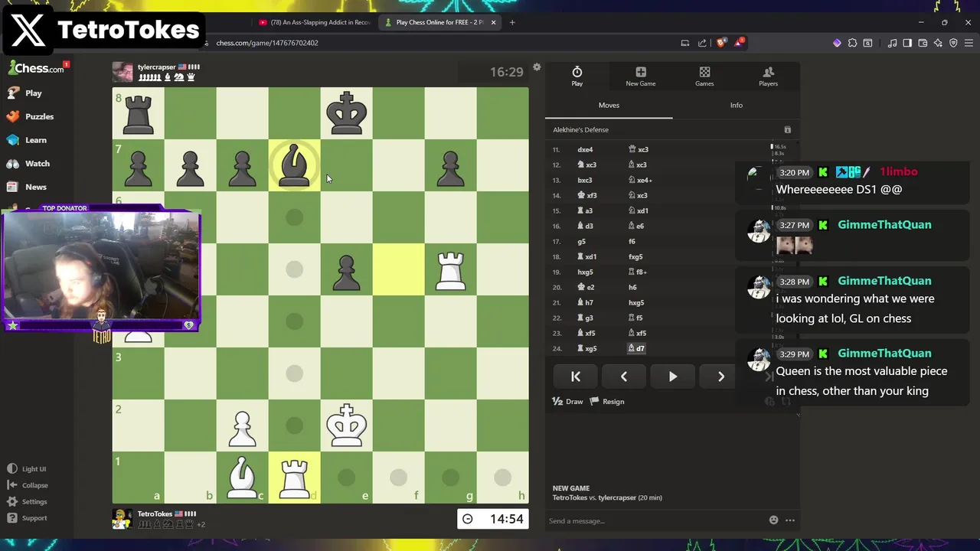Viewport: 980px width, 551px height.
Task: Collapse the left sidebar
Action: 27,485
